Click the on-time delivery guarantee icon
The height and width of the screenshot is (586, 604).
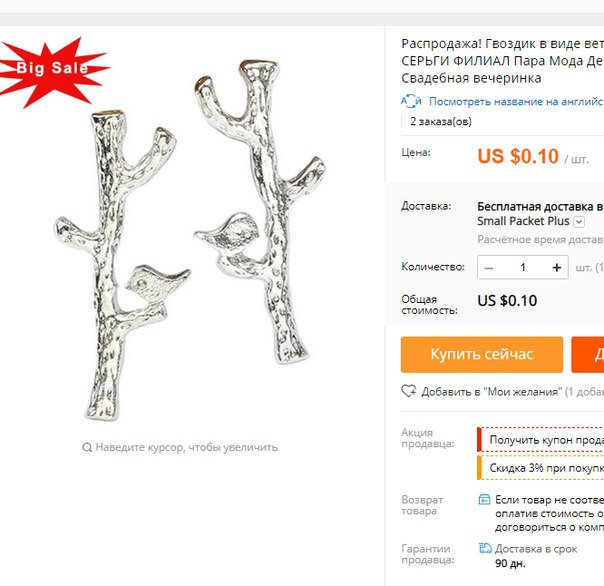pyautogui.click(x=485, y=548)
